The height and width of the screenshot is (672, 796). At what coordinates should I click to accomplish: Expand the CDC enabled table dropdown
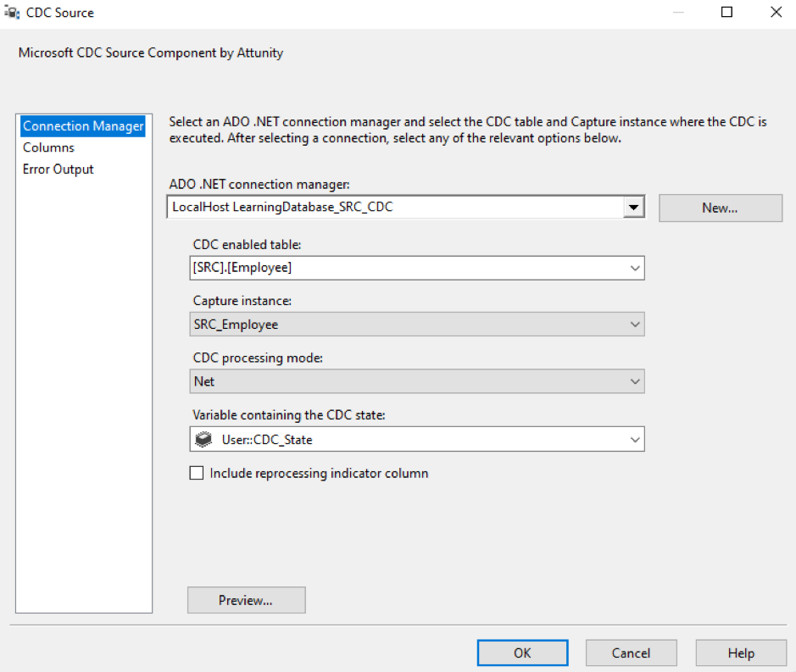[x=634, y=266]
